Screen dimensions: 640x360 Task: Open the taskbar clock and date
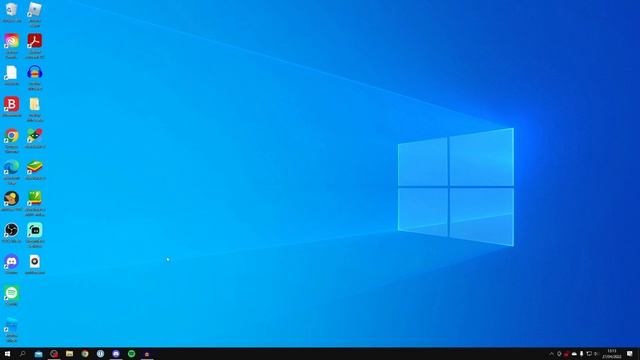(612, 354)
